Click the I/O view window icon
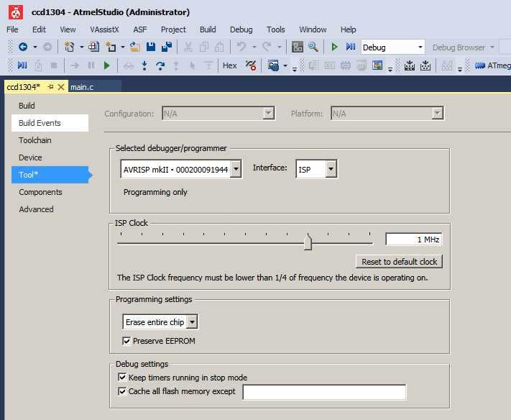Image resolution: width=511 pixels, height=420 pixels. pyautogui.click(x=377, y=65)
